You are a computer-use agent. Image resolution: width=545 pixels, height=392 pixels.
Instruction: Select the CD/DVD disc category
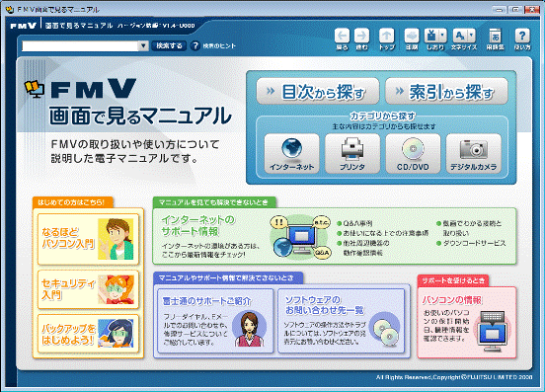(x=413, y=153)
